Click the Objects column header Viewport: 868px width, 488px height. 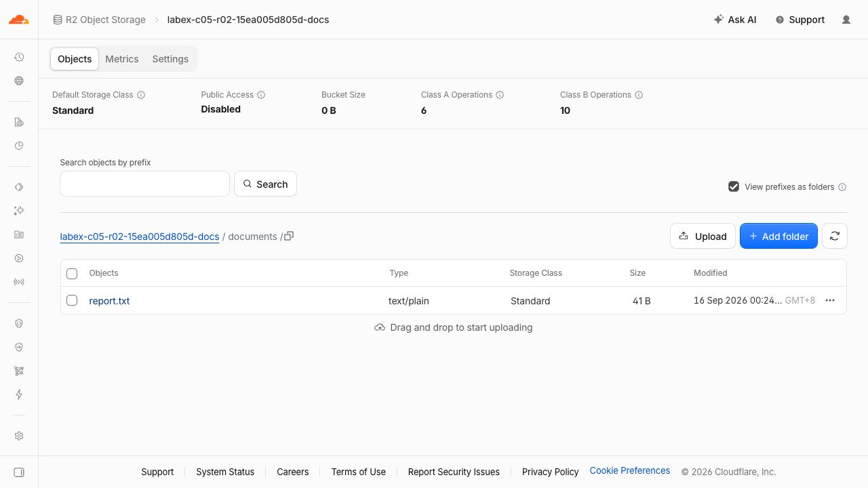click(x=104, y=273)
